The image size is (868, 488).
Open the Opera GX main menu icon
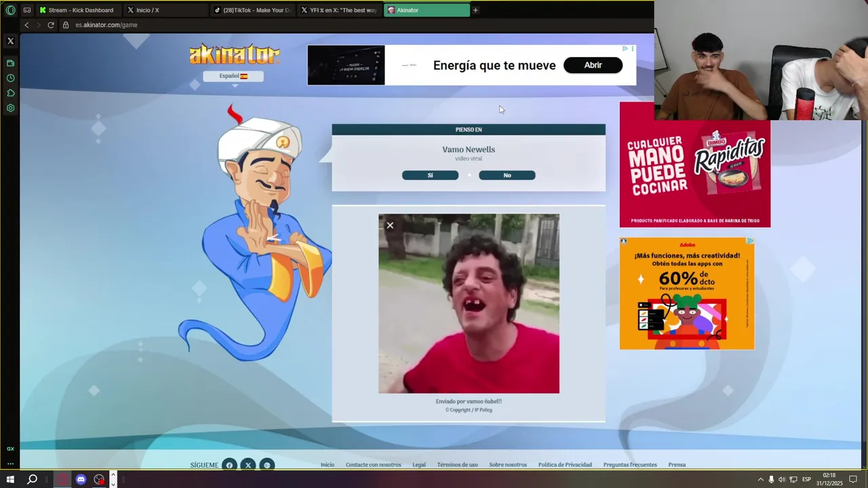(x=10, y=10)
